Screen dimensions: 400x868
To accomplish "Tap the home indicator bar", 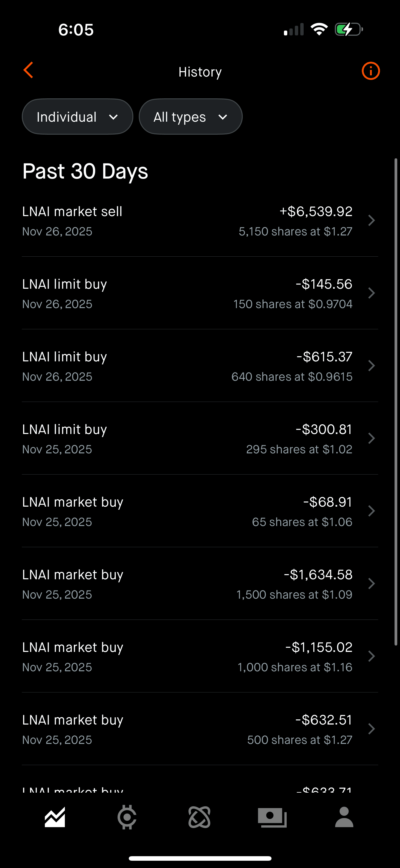I will [200, 858].
